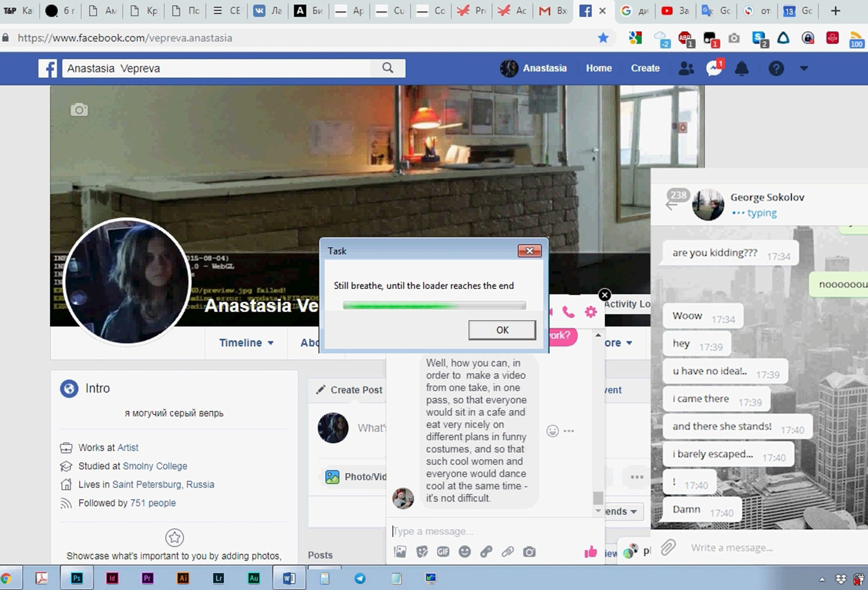Open Premiere Pro from taskbar
The height and width of the screenshot is (590, 868).
pos(148,578)
